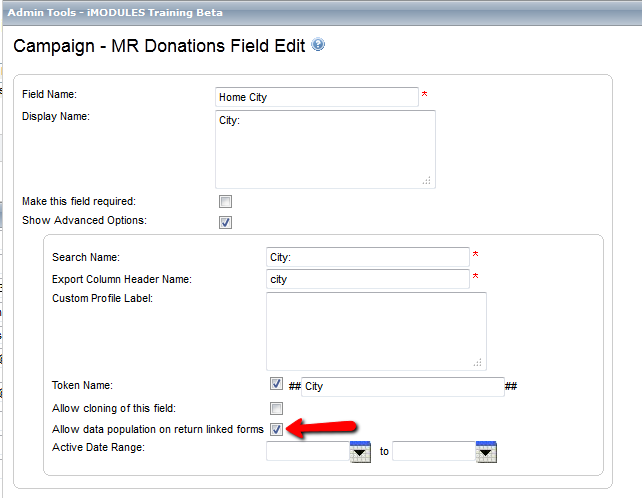Image resolution: width=642 pixels, height=498 pixels.
Task: Grab the Display Name textarea resize handle
Action: 427,181
